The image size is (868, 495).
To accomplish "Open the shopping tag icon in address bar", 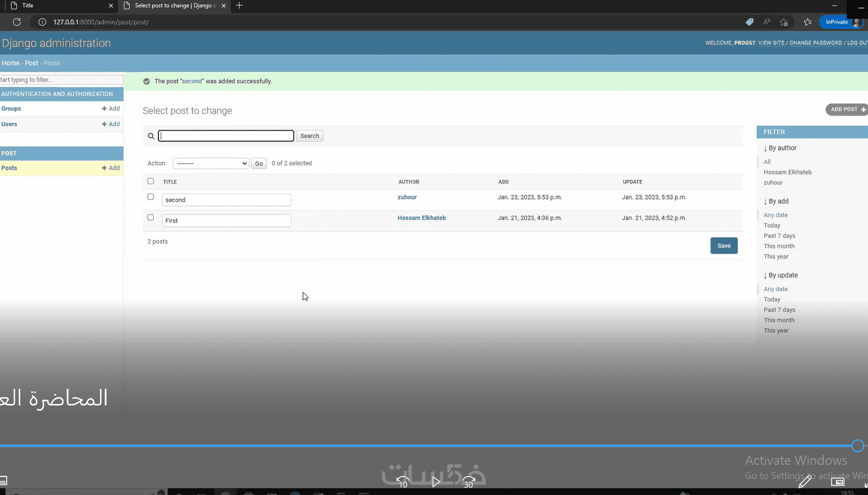I will pyautogui.click(x=750, y=22).
